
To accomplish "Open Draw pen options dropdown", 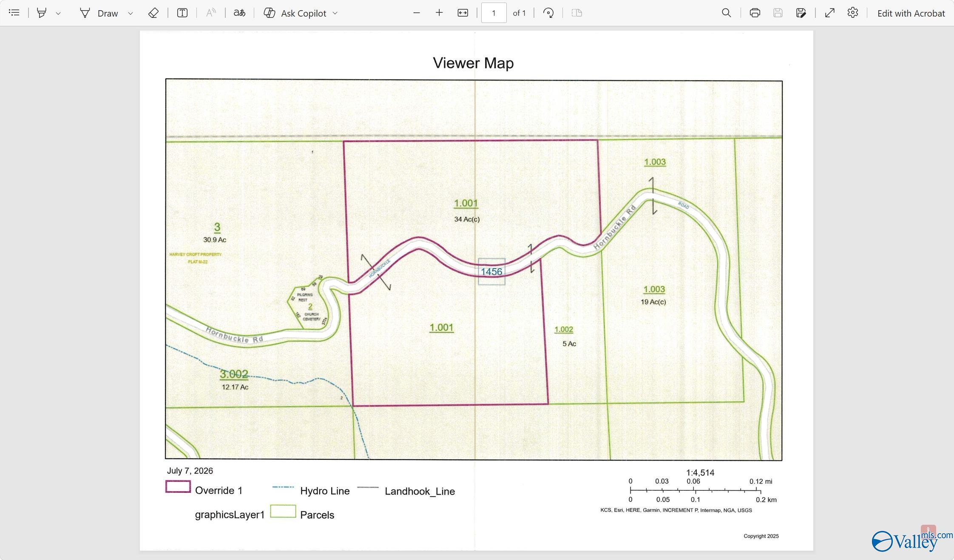I will (131, 13).
